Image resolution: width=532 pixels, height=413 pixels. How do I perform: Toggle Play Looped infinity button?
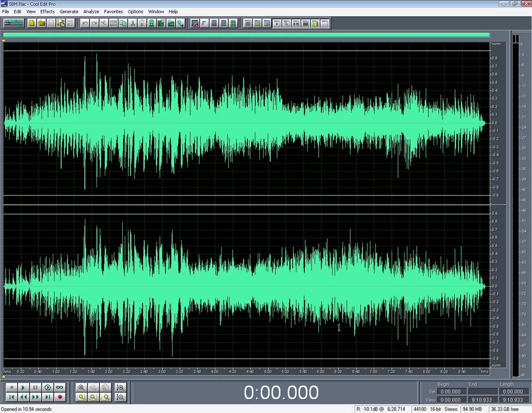click(x=59, y=388)
